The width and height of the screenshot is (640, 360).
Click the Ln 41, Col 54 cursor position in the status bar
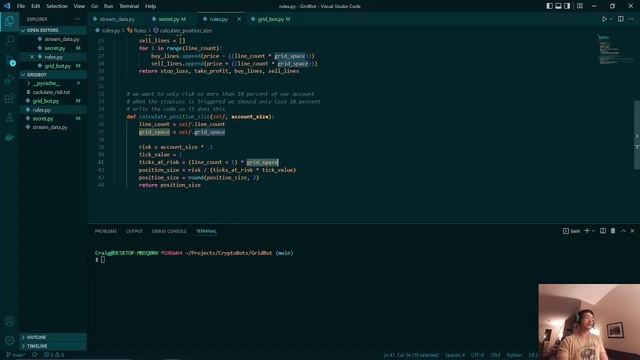[411, 355]
